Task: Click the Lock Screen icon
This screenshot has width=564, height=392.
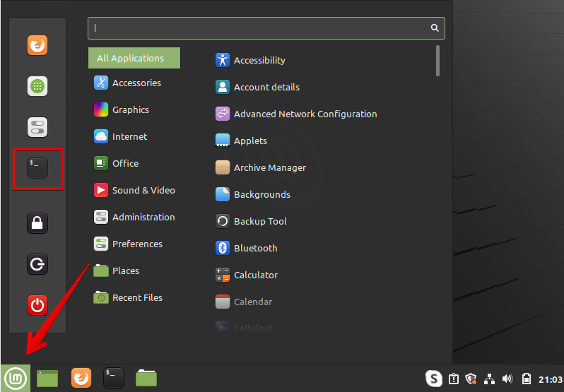Action: pos(37,224)
